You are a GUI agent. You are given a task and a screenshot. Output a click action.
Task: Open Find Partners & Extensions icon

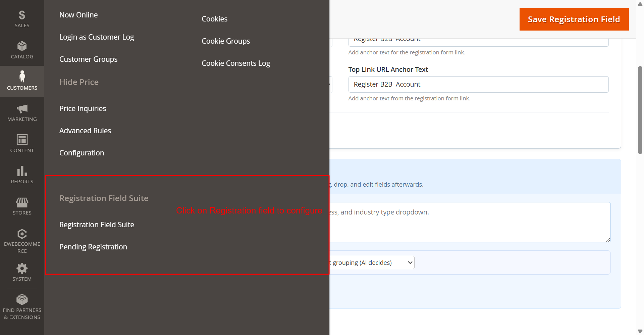(x=22, y=300)
